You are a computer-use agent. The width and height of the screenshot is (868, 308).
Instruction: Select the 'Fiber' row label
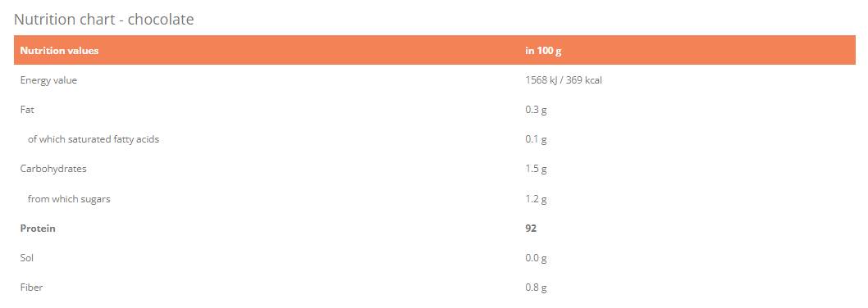tap(31, 287)
